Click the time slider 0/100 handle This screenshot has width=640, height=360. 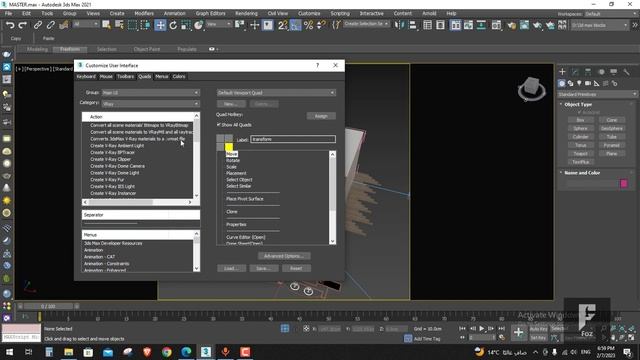(x=48, y=306)
